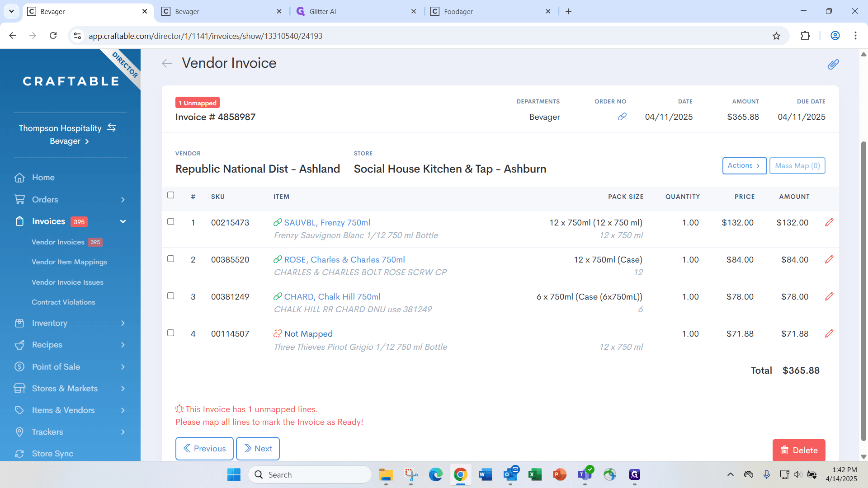Switch to the Glitter AI tab

click(356, 11)
